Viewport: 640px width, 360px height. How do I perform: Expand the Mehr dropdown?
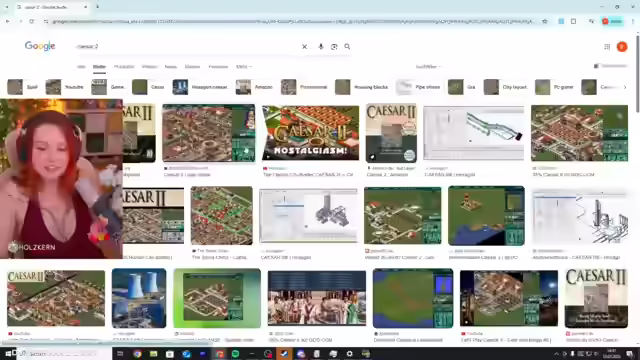(244, 67)
